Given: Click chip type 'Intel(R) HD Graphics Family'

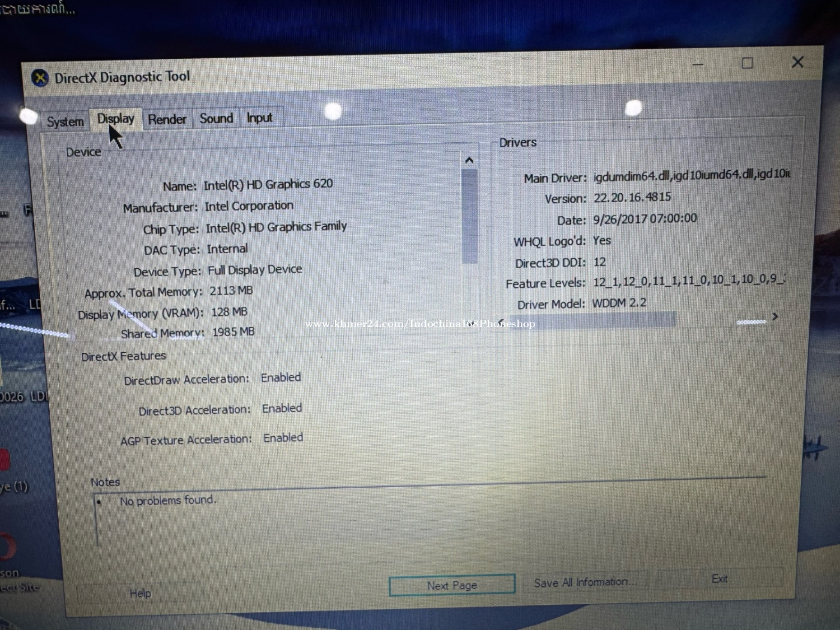Looking at the screenshot, I should coord(276,227).
